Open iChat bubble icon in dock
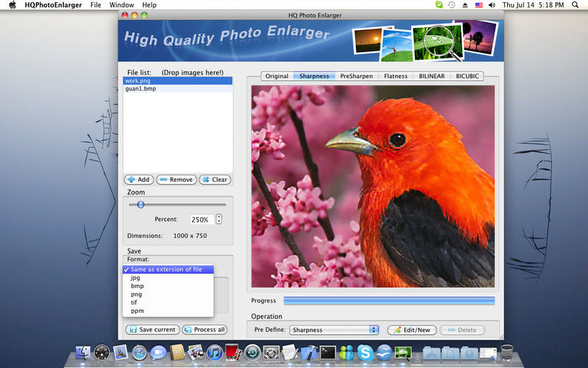The image size is (588, 368). pyautogui.click(x=158, y=353)
